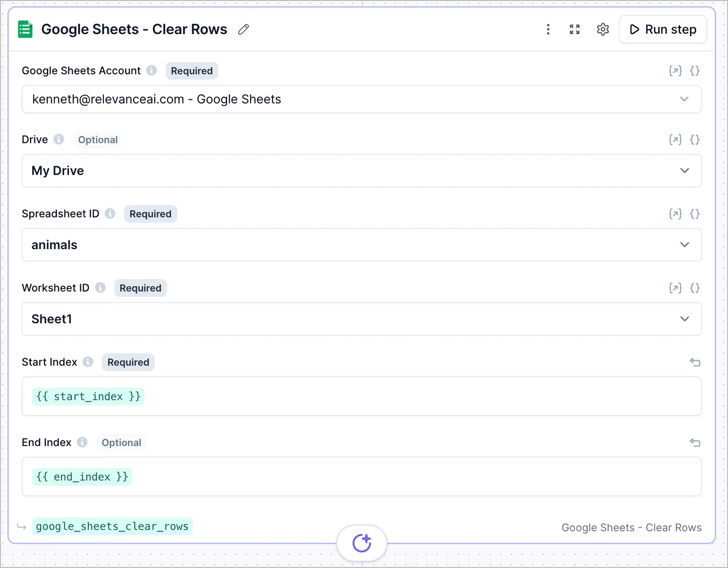This screenshot has width=728, height=568.
Task: Expand the step to fullscreen
Action: point(575,30)
